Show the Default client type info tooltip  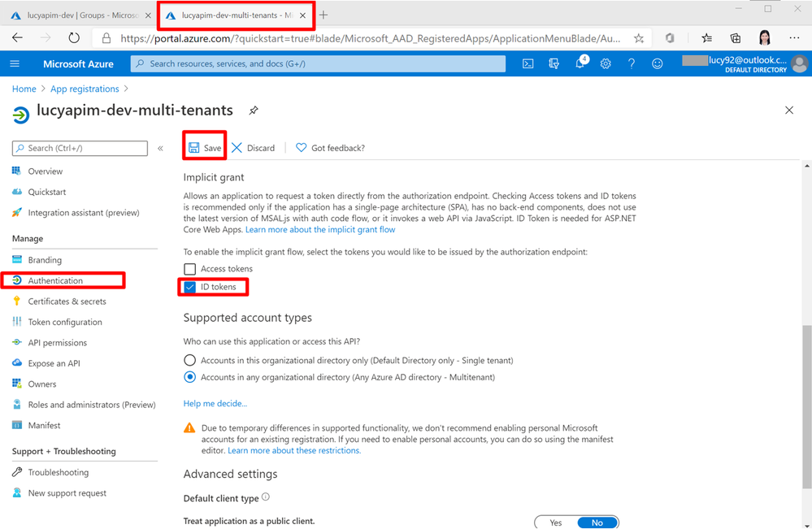coord(266,497)
